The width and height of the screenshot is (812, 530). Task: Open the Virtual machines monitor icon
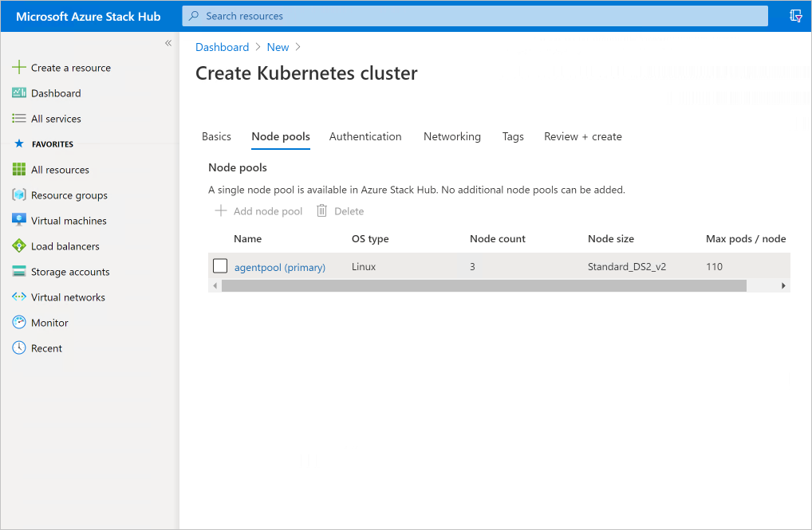pyautogui.click(x=19, y=221)
